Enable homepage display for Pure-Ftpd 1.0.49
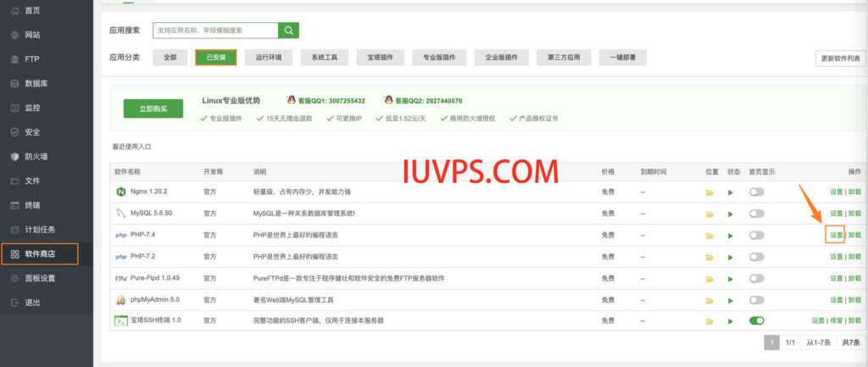The height and width of the screenshot is (367, 868). (756, 279)
